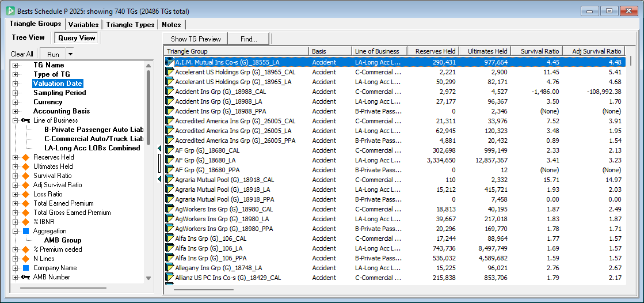
Task: Click the triangle icon beside AgWorkers Ins Grp (G)_18980_PPA
Action: tap(170, 229)
